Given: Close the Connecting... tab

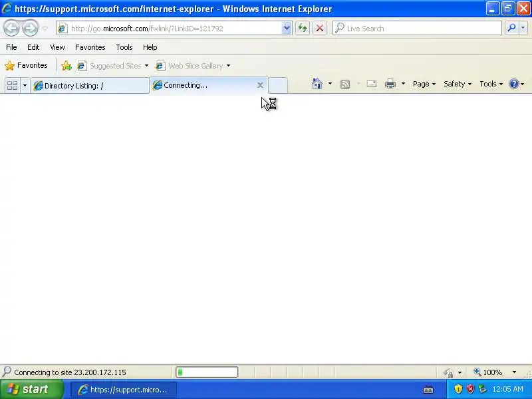Looking at the screenshot, I should point(260,85).
